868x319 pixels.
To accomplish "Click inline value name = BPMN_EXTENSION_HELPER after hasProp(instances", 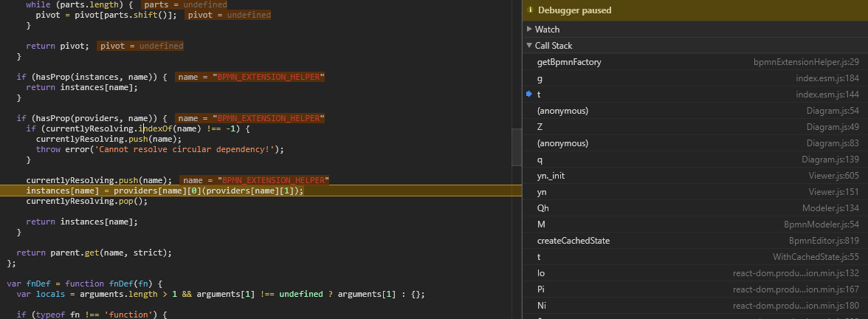I will [250, 77].
